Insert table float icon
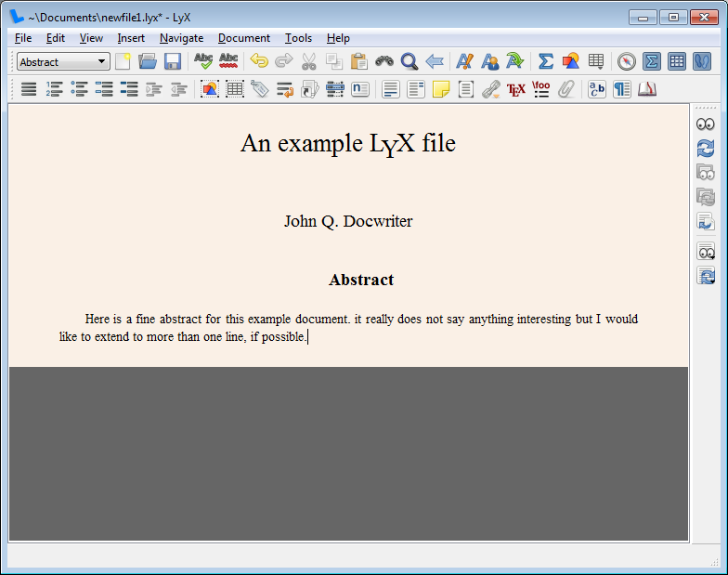 (x=235, y=89)
